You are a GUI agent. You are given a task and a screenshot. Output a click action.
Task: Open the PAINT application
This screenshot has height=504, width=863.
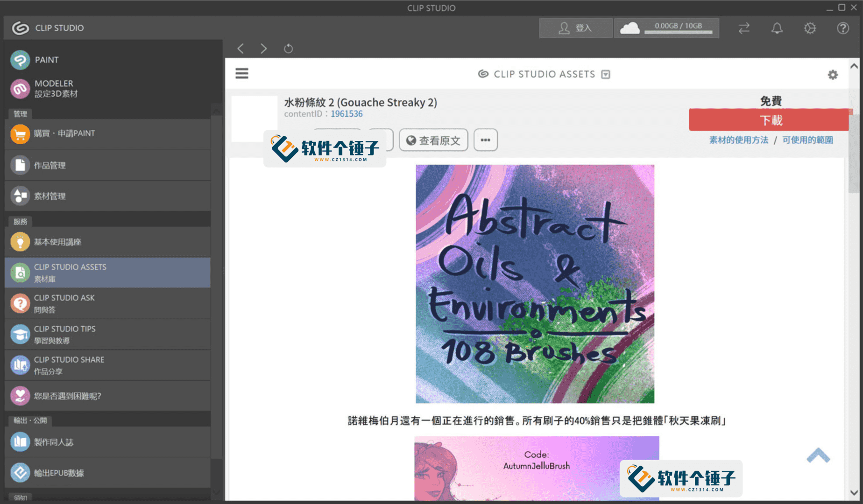point(46,60)
